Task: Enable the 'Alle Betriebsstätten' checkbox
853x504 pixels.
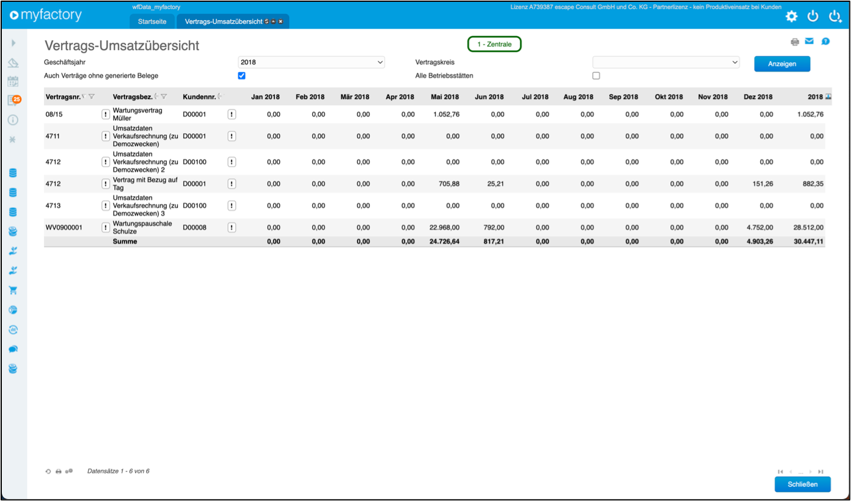Action: pyautogui.click(x=596, y=76)
